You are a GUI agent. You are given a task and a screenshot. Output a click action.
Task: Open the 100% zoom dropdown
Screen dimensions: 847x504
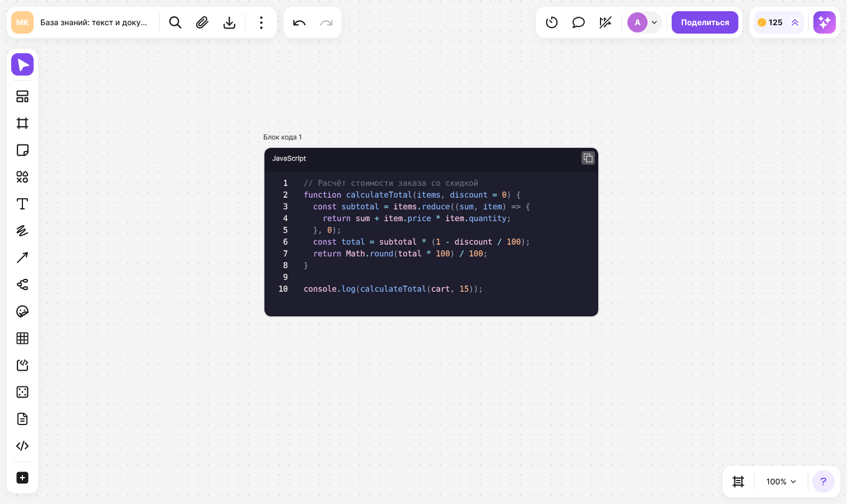(781, 482)
